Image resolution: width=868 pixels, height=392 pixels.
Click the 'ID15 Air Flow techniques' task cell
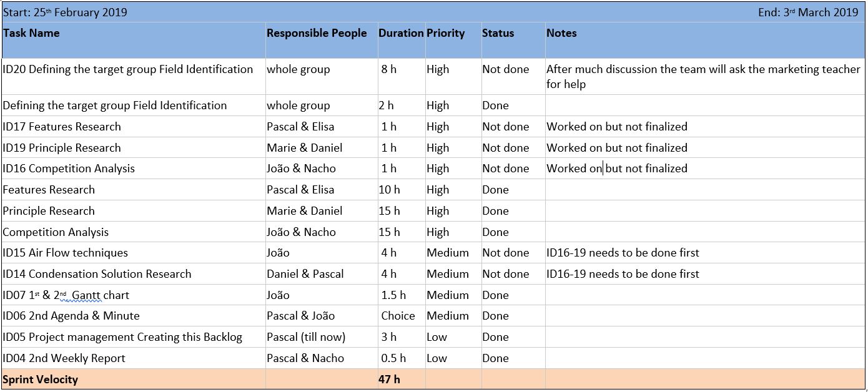click(66, 253)
